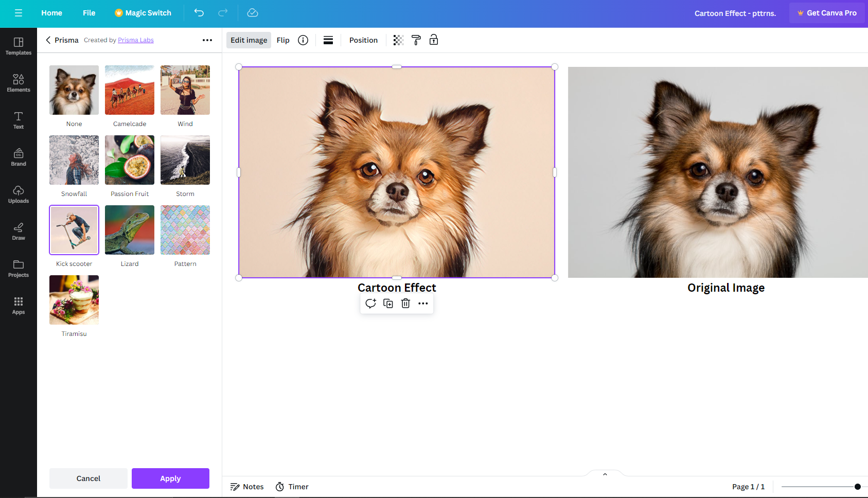Viewport: 868px width, 498px height.
Task: Click the Redo arrow icon
Action: coord(223,13)
